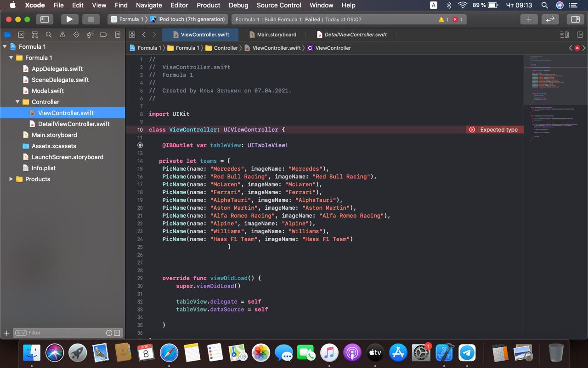588x368 pixels.
Task: Open the Debug navigator spray icon
Action: click(x=90, y=34)
